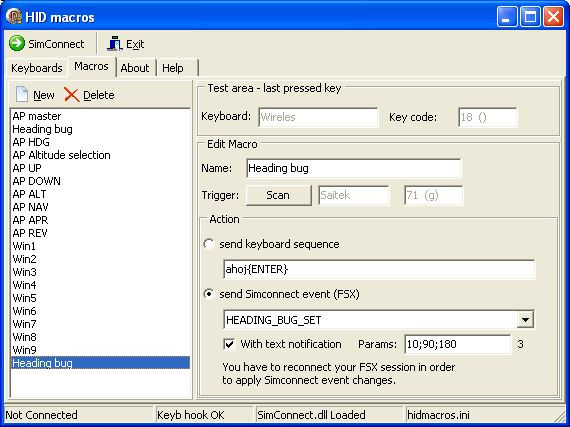The image size is (570, 427).
Task: Click the New macro label
Action: click(x=44, y=95)
